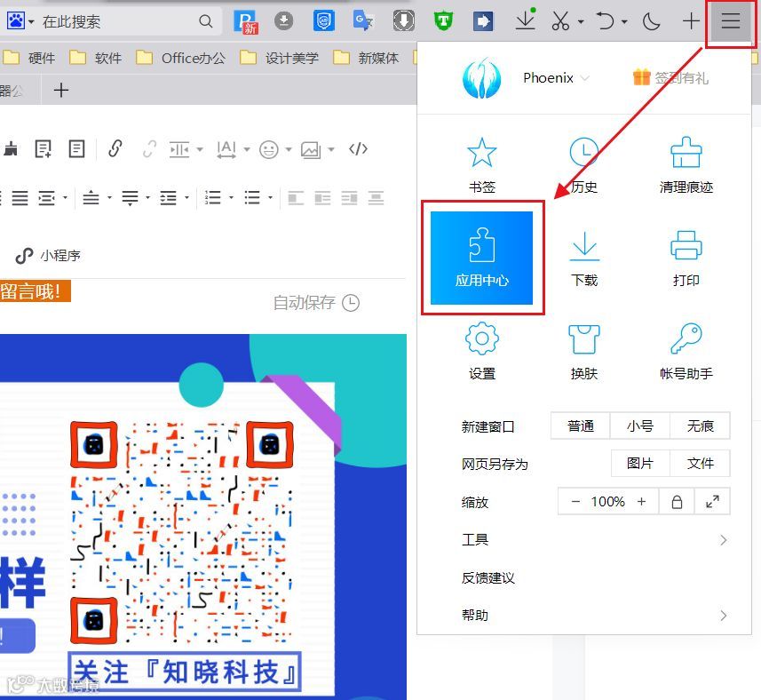
Task: Open 应用中心 app center tile
Action: 481,258
